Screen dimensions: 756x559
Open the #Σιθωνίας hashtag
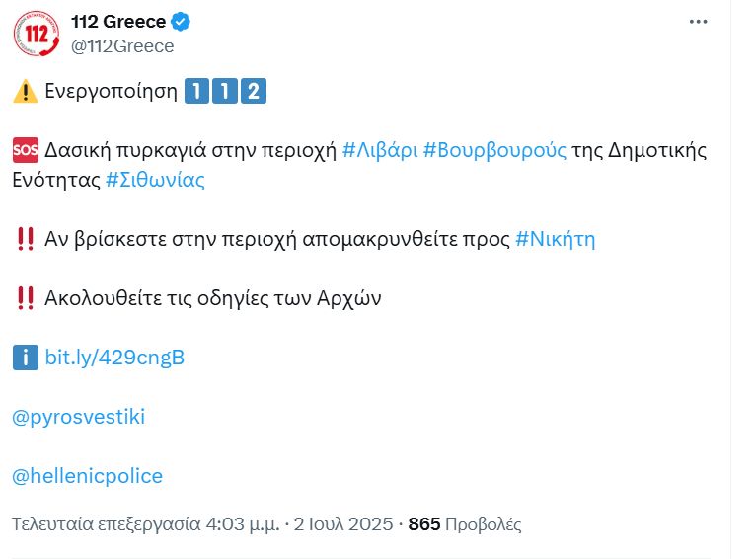click(155, 180)
